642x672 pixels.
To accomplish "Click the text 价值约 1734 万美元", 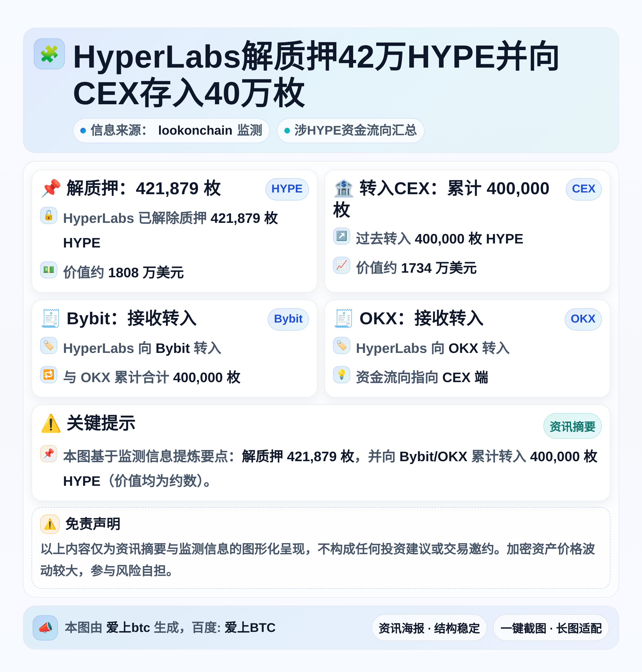I will [416, 268].
